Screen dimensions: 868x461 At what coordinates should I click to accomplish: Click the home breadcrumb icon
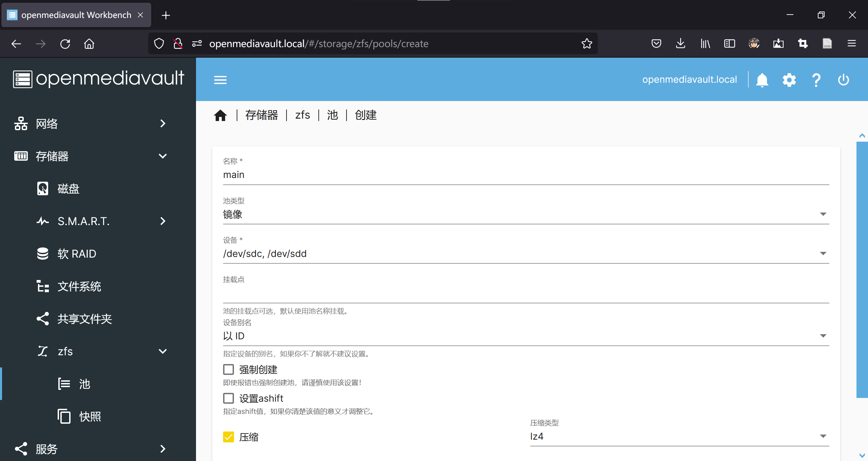click(x=220, y=115)
